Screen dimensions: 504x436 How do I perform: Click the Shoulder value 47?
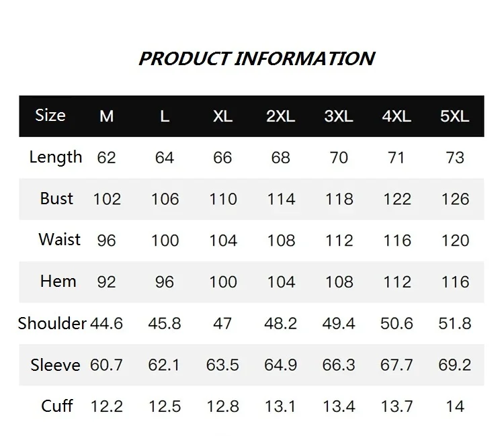(222, 324)
